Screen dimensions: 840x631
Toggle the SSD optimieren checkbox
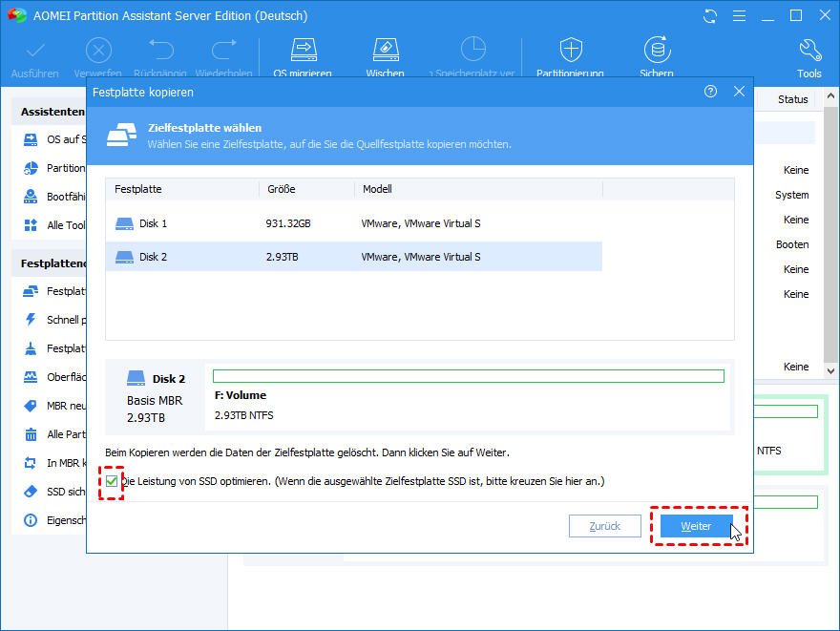click(112, 481)
